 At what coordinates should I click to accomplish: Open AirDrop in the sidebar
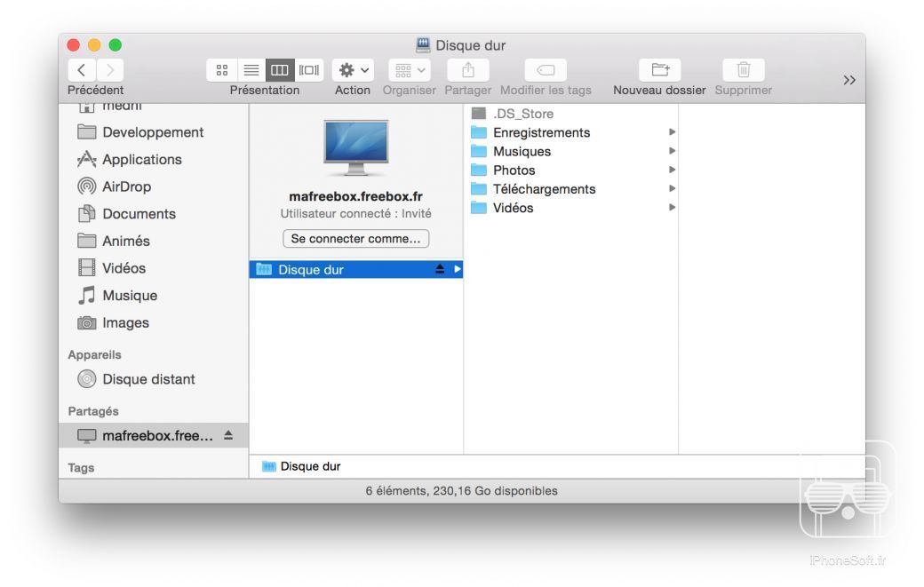click(x=153, y=186)
